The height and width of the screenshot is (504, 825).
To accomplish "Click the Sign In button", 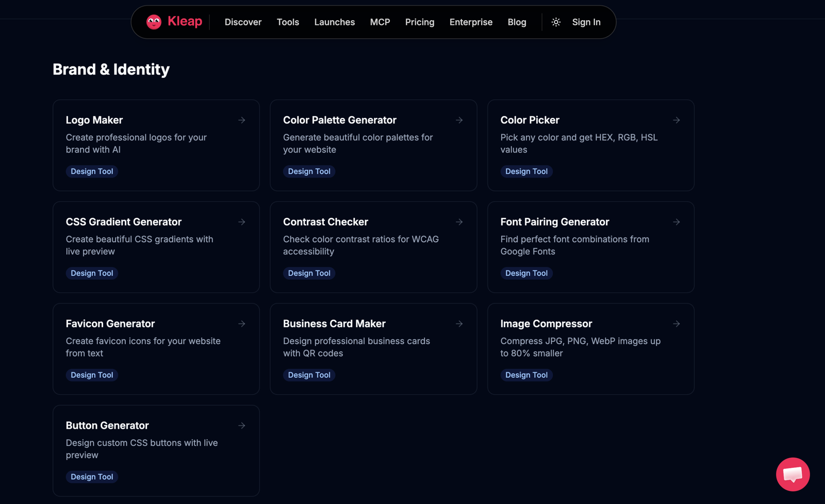I will pos(586,22).
